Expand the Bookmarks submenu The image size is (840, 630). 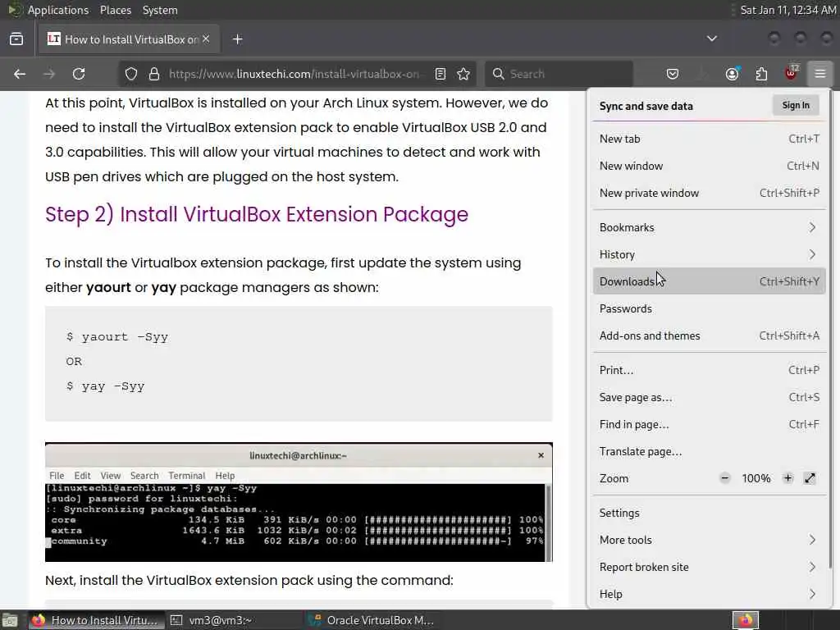[709, 228]
